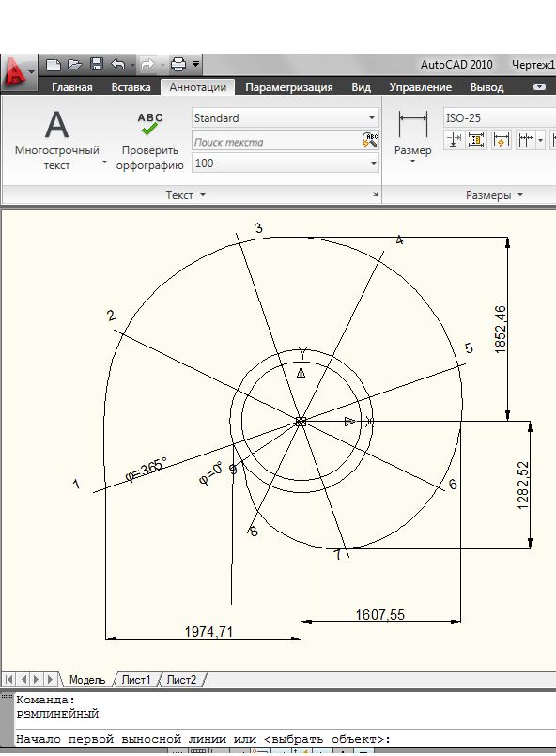Click the φ=0° label in drawing

tap(210, 472)
